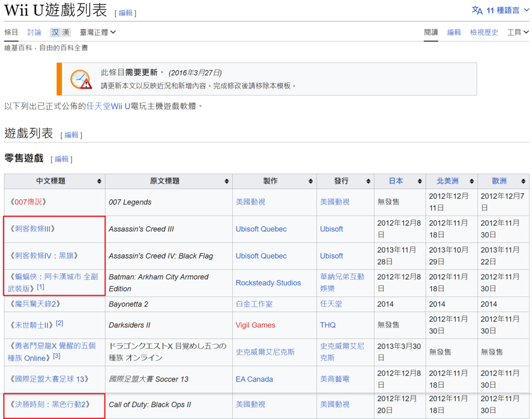Open 《勇者鬥惡龍X 覺醒的五個種族 Online》 link
The height and width of the screenshot is (419, 532).
[51, 352]
